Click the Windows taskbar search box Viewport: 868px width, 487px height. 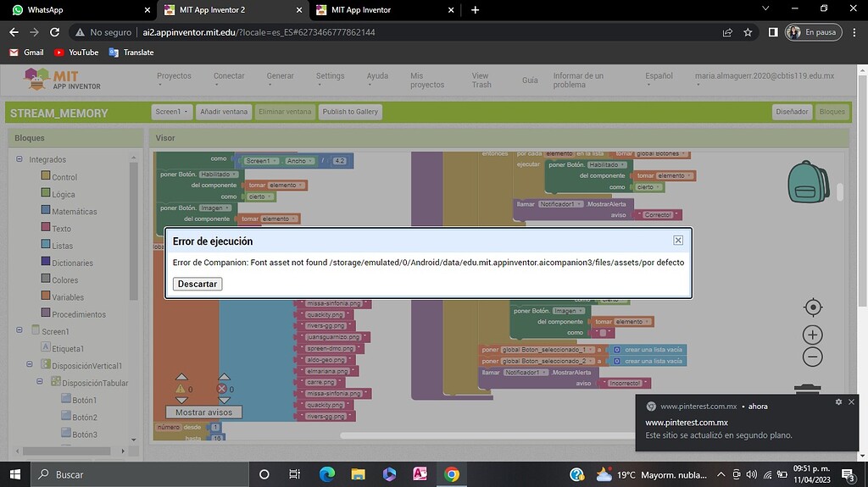point(136,474)
